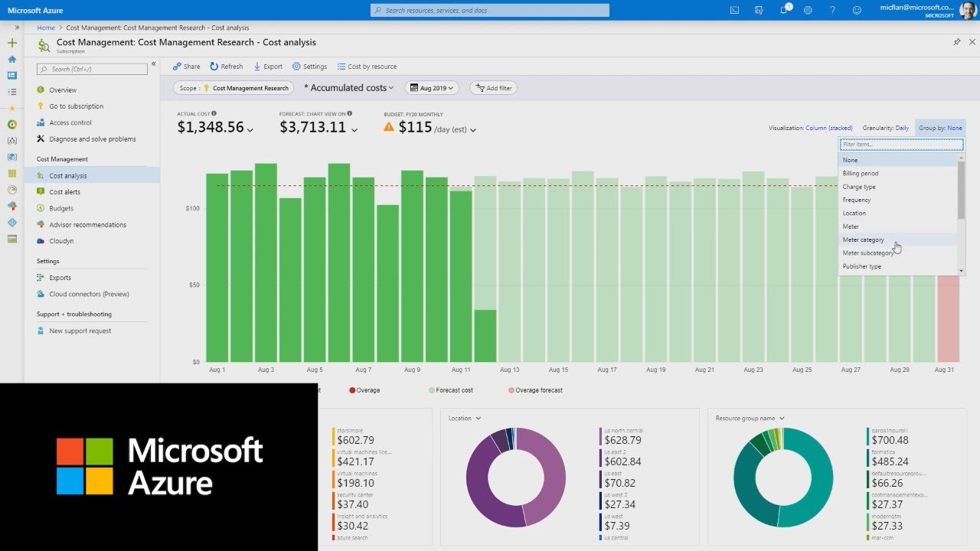Click the Group by: None selector
The height and width of the screenshot is (551, 980).
(x=939, y=128)
